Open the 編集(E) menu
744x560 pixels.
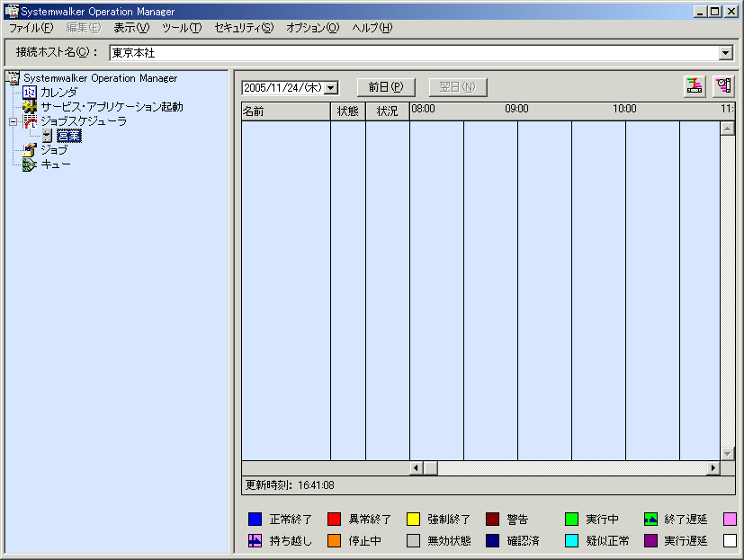[x=84, y=28]
